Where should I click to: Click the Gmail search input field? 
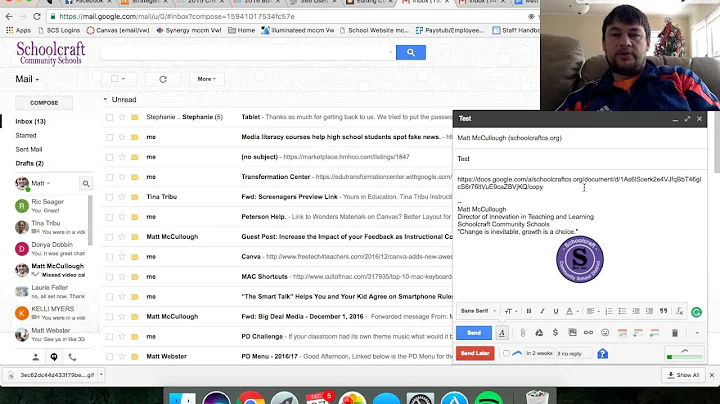pyautogui.click(x=247, y=52)
